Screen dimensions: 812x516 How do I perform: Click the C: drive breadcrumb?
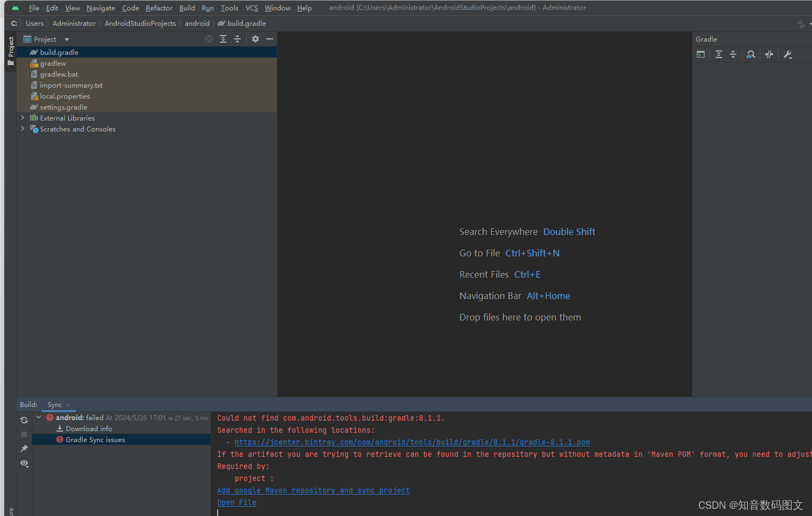click(14, 23)
